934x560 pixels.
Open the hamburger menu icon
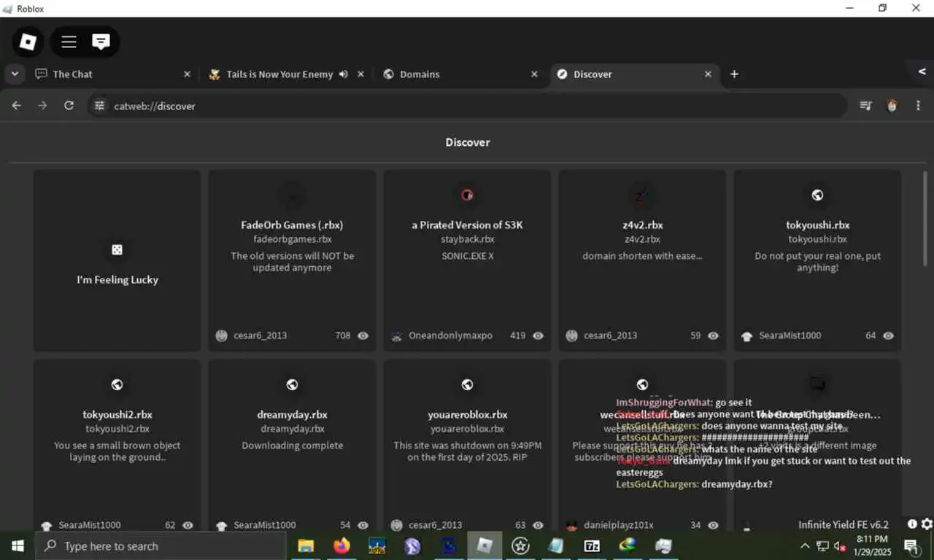click(69, 42)
